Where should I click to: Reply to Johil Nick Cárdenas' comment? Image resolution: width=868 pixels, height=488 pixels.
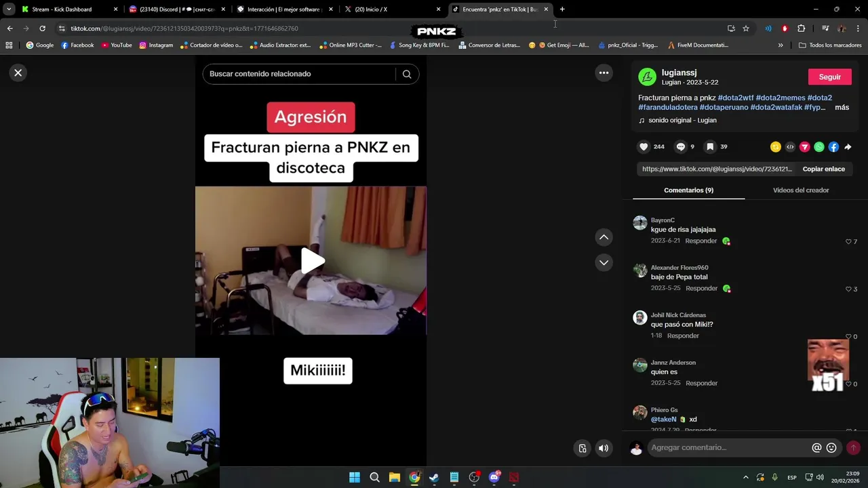coord(683,336)
